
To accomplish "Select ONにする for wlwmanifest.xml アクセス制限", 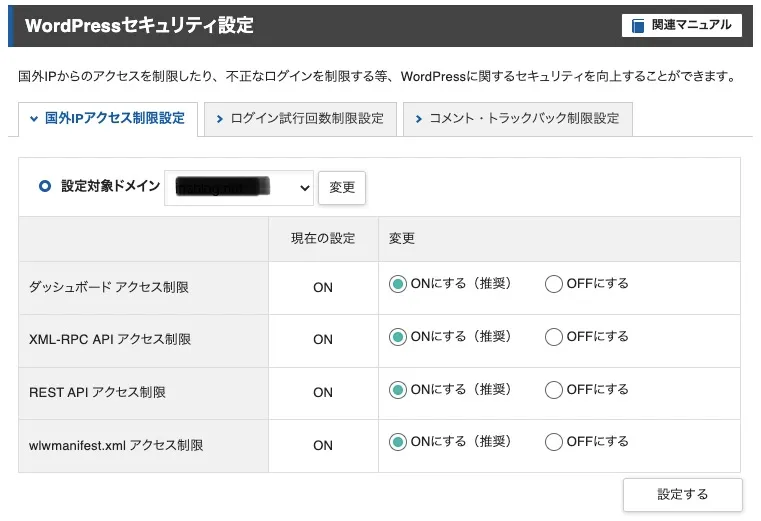I will (x=397, y=442).
